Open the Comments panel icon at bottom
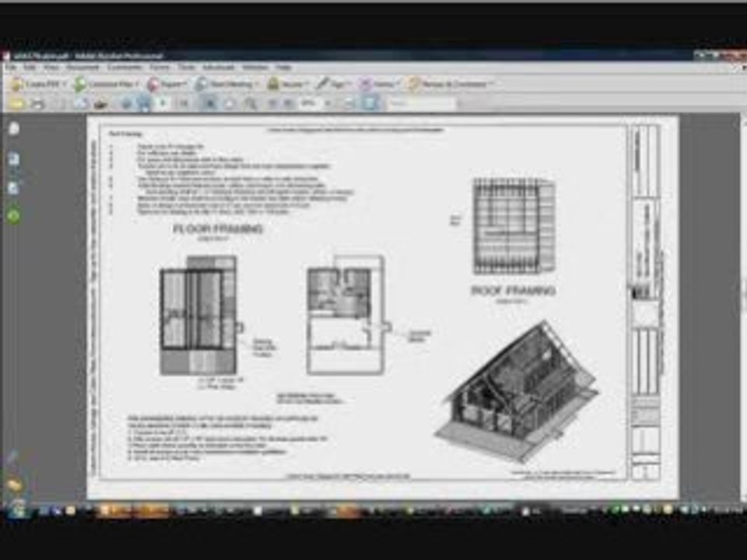Image resolution: width=747 pixels, height=560 pixels. point(14,485)
